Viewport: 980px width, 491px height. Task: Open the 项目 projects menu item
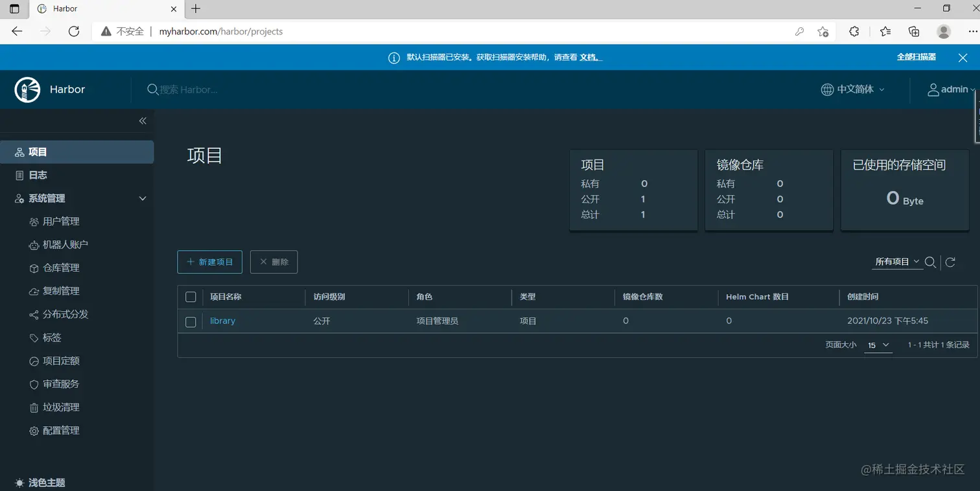point(76,152)
